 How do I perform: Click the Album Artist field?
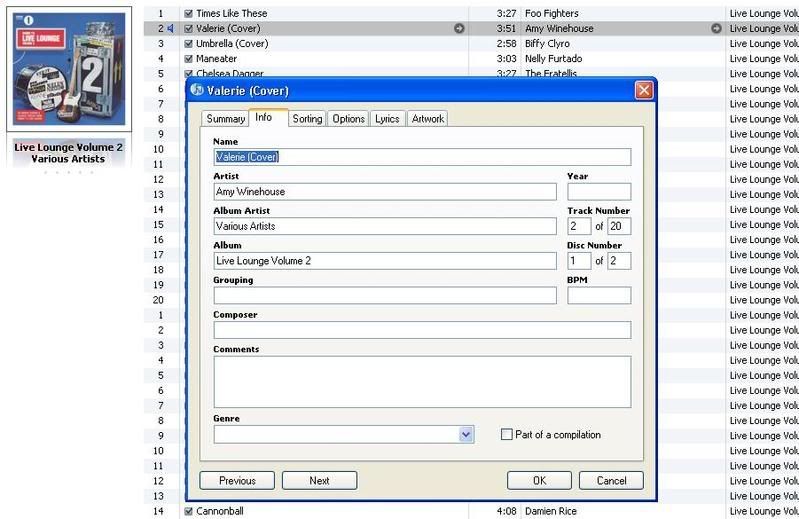pyautogui.click(x=385, y=226)
